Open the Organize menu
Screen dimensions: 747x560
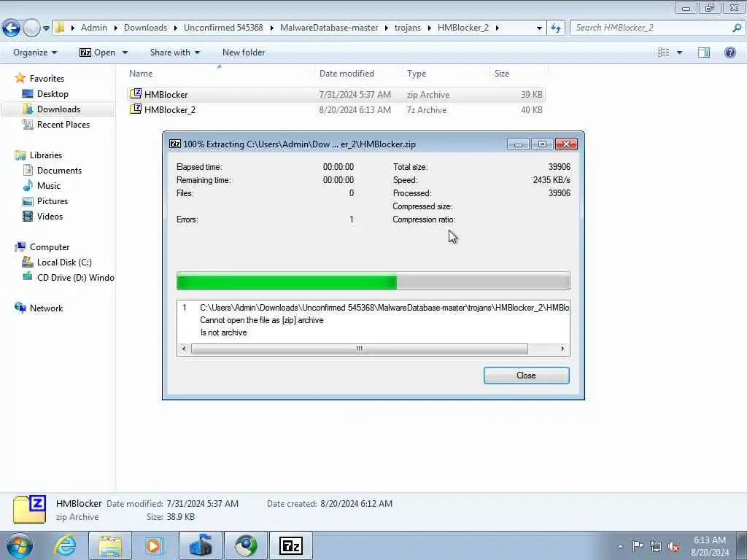(x=35, y=52)
